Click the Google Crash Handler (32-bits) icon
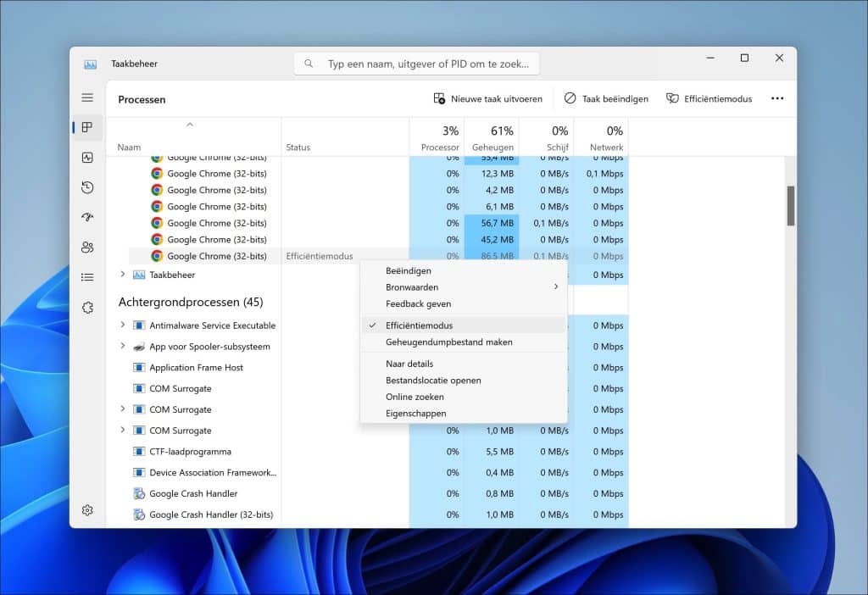 coord(139,514)
